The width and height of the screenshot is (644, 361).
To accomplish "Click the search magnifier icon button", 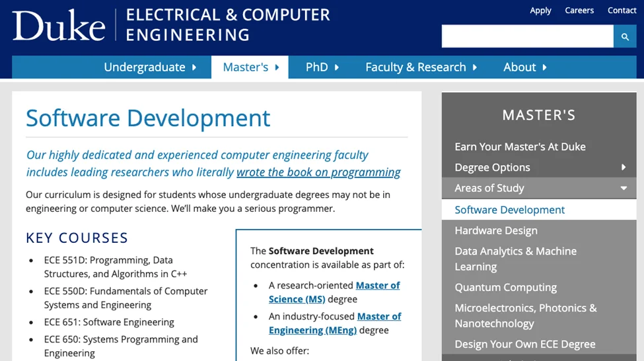I will (625, 36).
